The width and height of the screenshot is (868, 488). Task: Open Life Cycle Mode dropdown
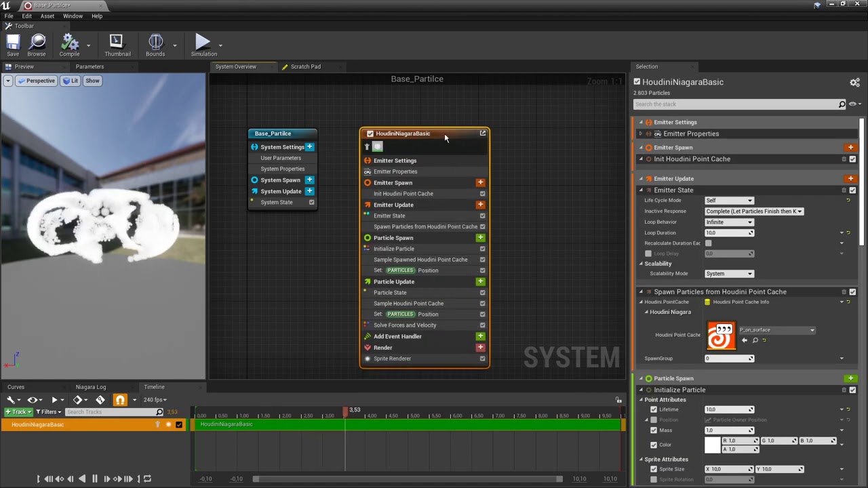pos(729,201)
